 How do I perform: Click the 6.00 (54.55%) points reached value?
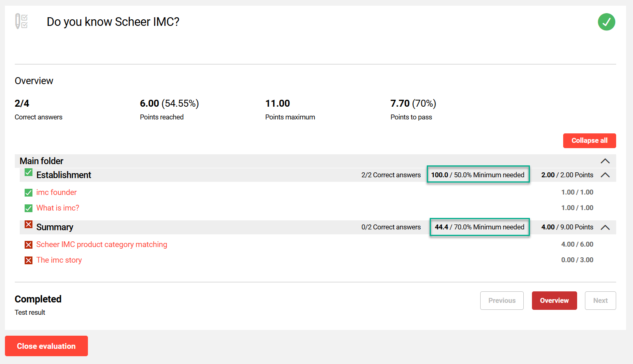(169, 103)
